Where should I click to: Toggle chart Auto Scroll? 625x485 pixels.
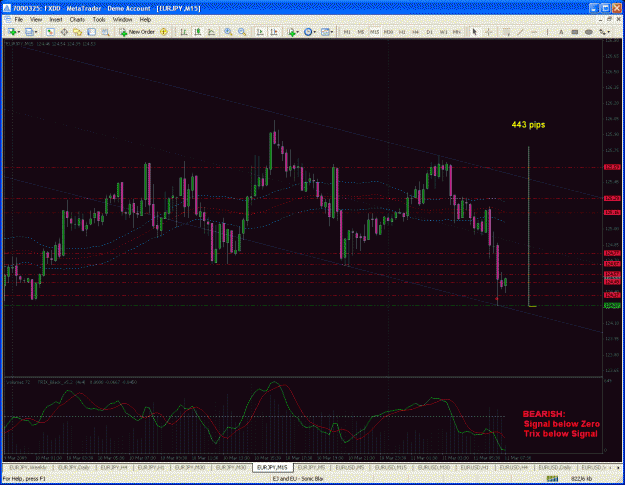260,32
